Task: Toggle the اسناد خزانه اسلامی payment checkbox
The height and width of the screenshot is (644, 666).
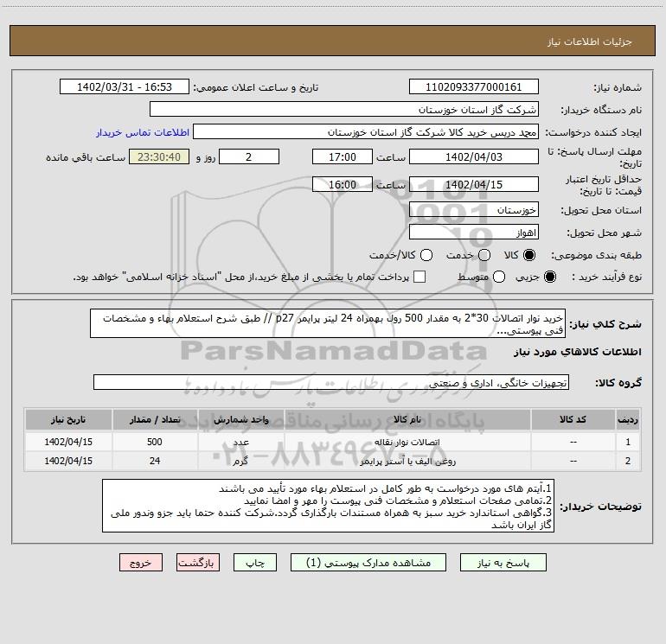Action: click(419, 277)
